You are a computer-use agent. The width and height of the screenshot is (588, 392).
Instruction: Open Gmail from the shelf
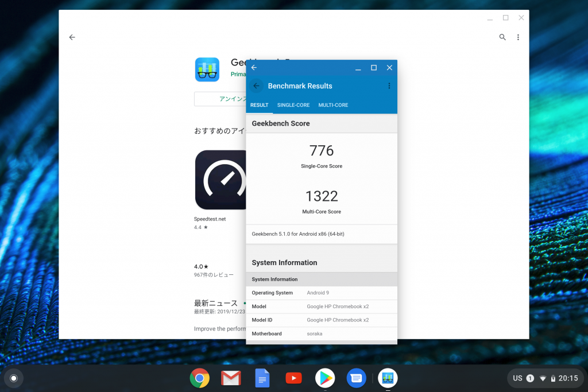pos(231,378)
